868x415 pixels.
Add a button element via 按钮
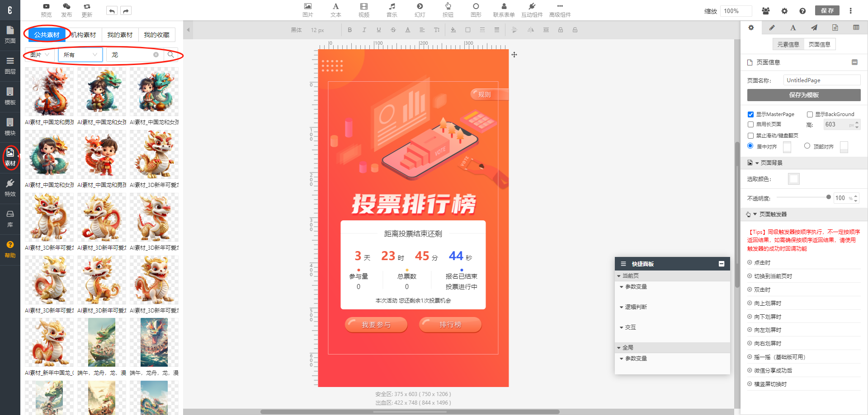click(448, 10)
